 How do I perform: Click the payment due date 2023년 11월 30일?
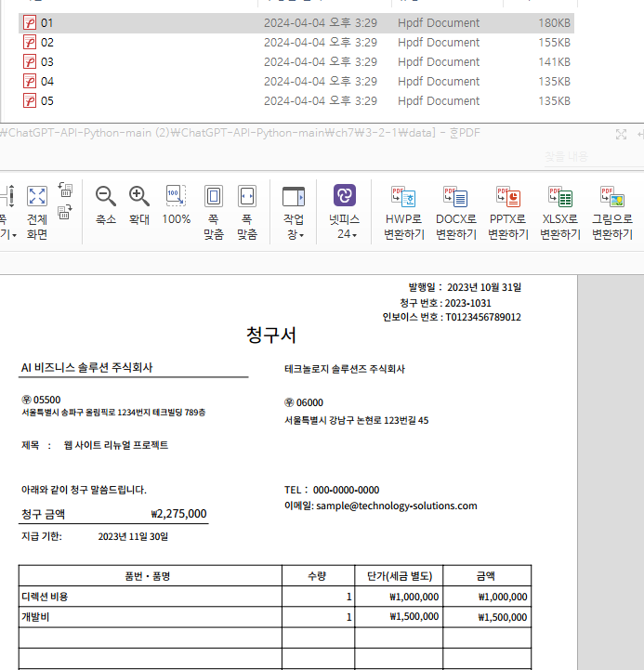pos(133,537)
